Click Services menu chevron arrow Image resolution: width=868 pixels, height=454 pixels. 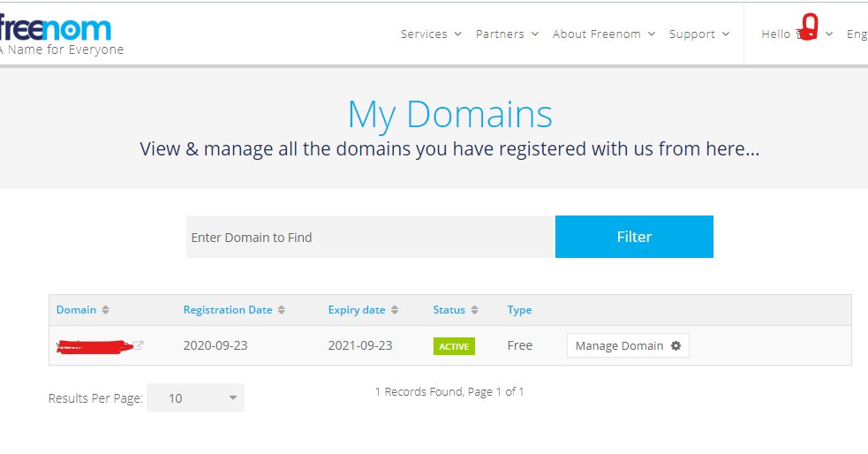point(457,34)
